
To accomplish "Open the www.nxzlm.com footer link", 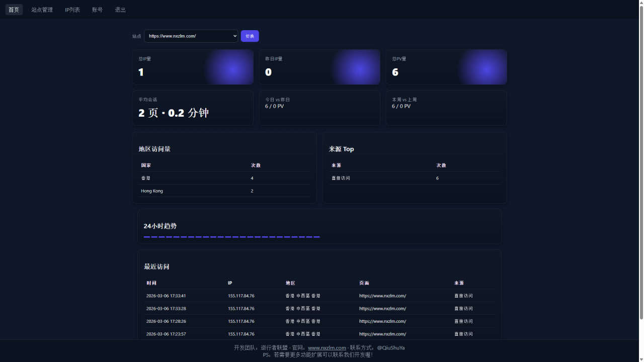I will (x=327, y=347).
